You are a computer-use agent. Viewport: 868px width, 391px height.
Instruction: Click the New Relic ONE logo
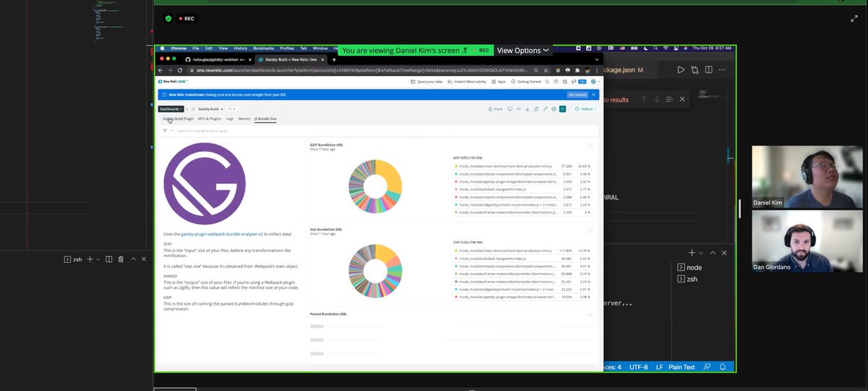pyautogui.click(x=174, y=82)
